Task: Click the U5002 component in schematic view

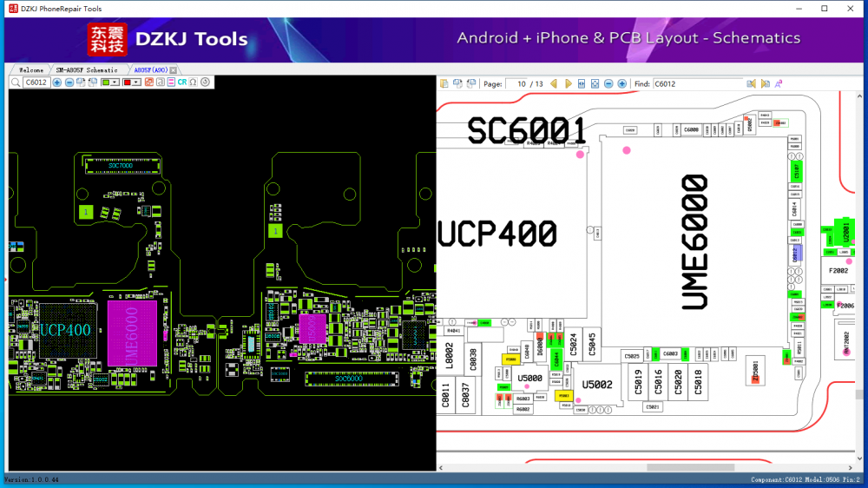Action: point(597,385)
